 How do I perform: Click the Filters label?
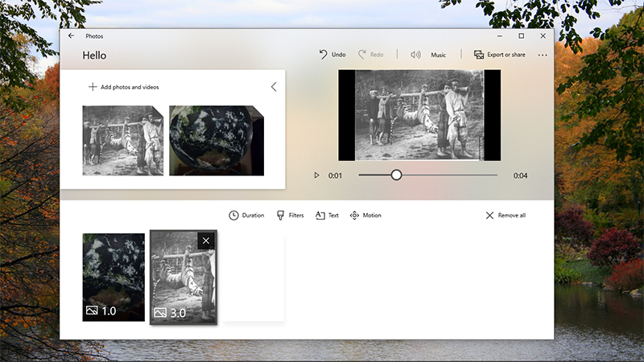coord(296,216)
